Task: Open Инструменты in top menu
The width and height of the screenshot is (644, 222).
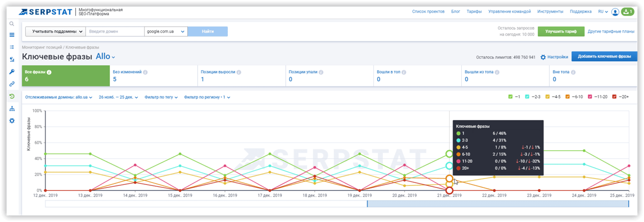Action: [550, 11]
